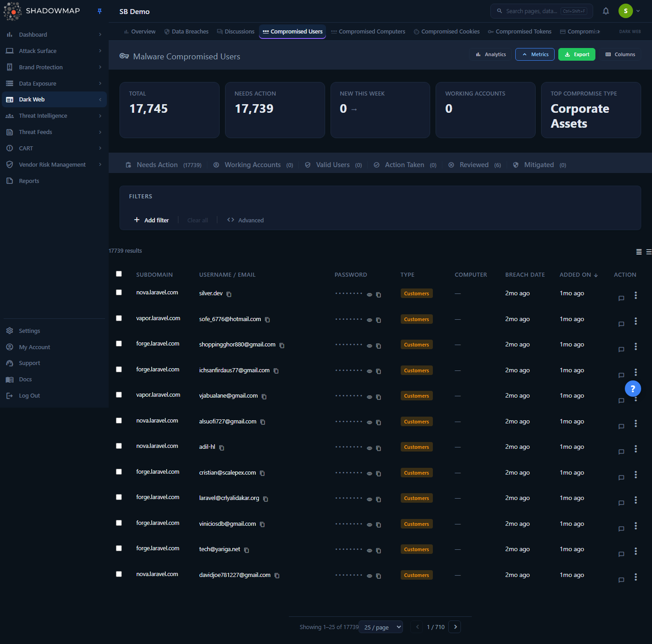652x644 pixels.
Task: Switch to Data Breaches tab
Action: pyautogui.click(x=187, y=32)
